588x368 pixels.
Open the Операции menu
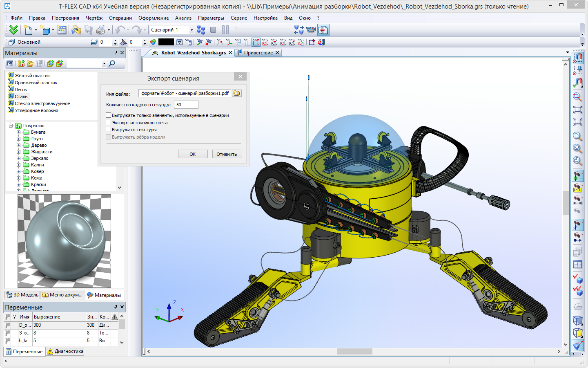(120, 18)
